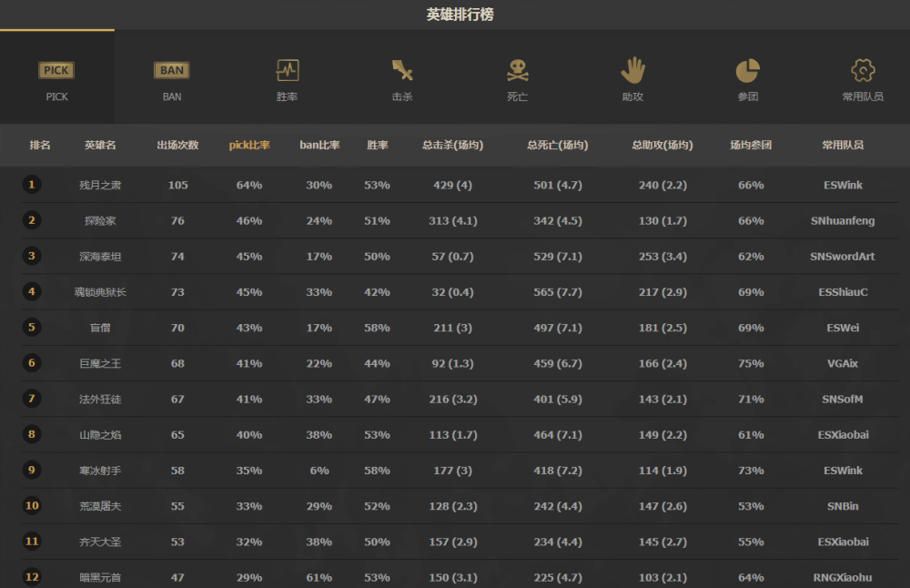
Task: Click player SNBin name
Action: pos(843,506)
